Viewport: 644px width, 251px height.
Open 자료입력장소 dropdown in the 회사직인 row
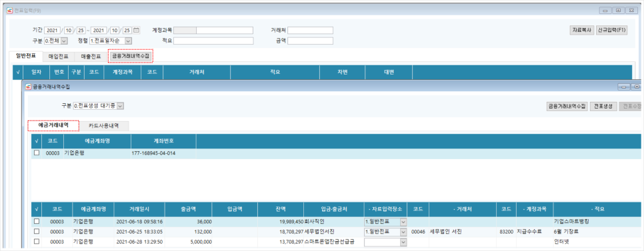403,222
